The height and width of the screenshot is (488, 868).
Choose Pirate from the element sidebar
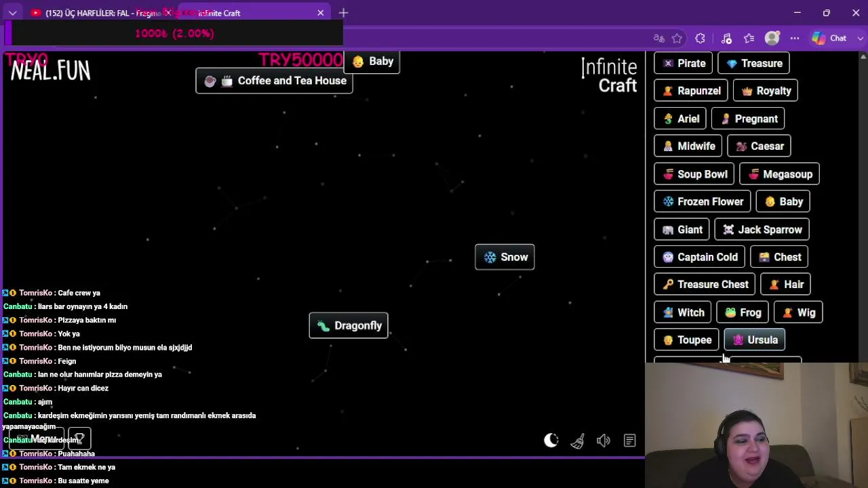[683, 63]
